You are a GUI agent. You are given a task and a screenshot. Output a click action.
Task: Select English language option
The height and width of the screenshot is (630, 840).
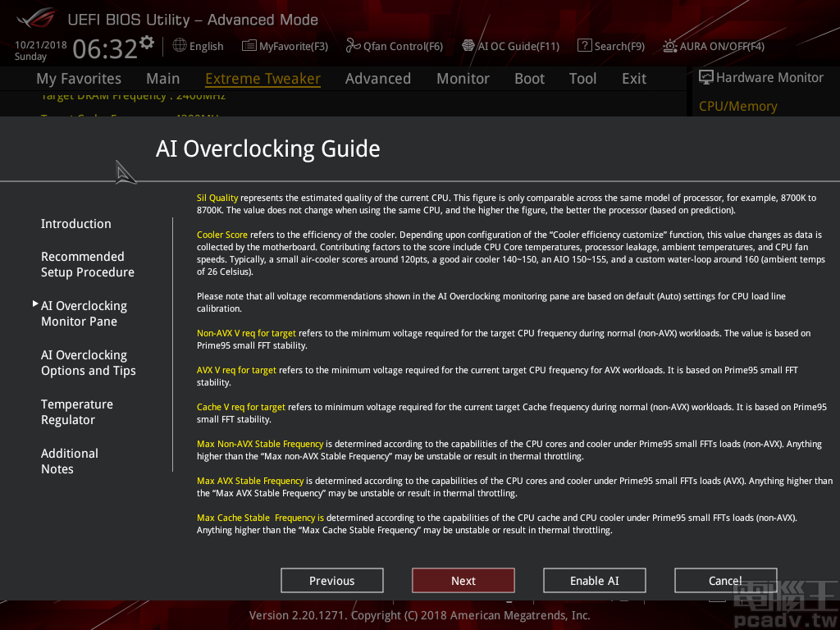click(206, 46)
